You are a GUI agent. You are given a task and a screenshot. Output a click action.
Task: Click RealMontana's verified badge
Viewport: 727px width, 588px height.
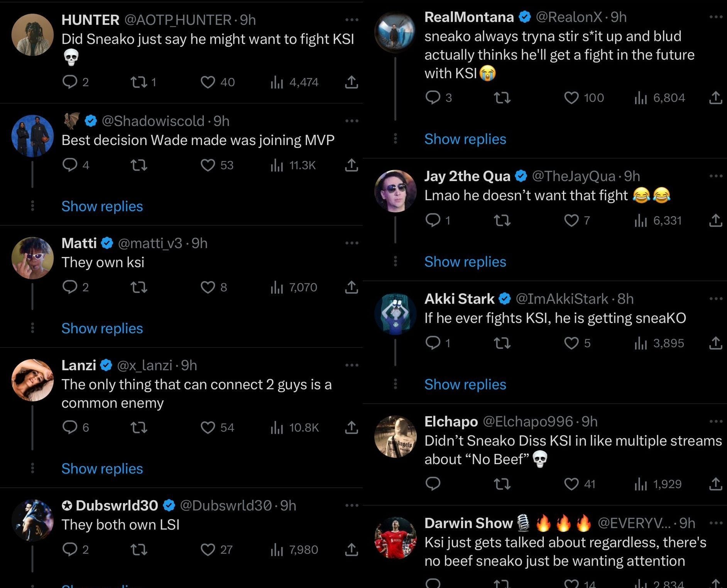524,17
